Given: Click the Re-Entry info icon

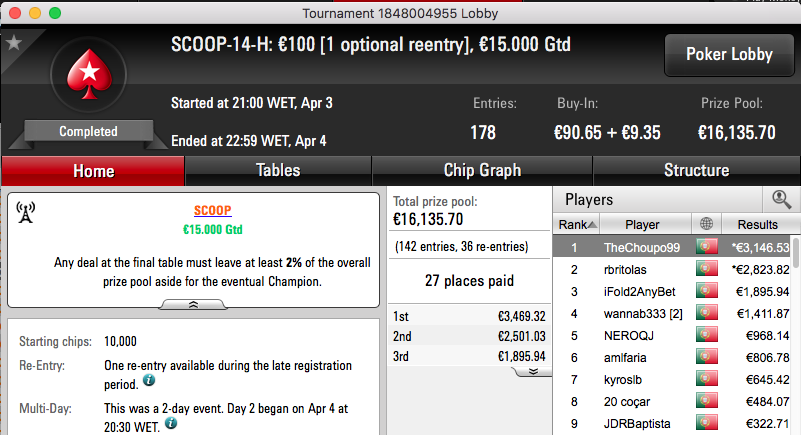Looking at the screenshot, I should (149, 380).
